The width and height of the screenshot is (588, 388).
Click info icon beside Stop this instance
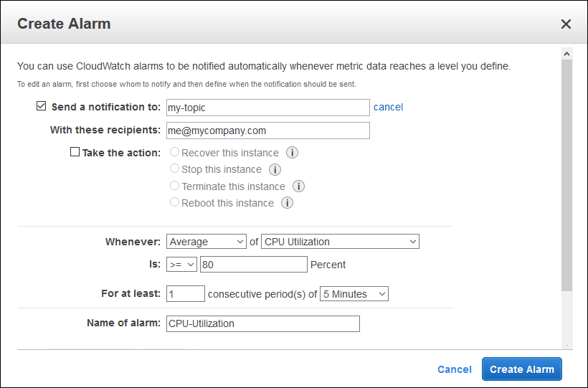[x=275, y=170]
